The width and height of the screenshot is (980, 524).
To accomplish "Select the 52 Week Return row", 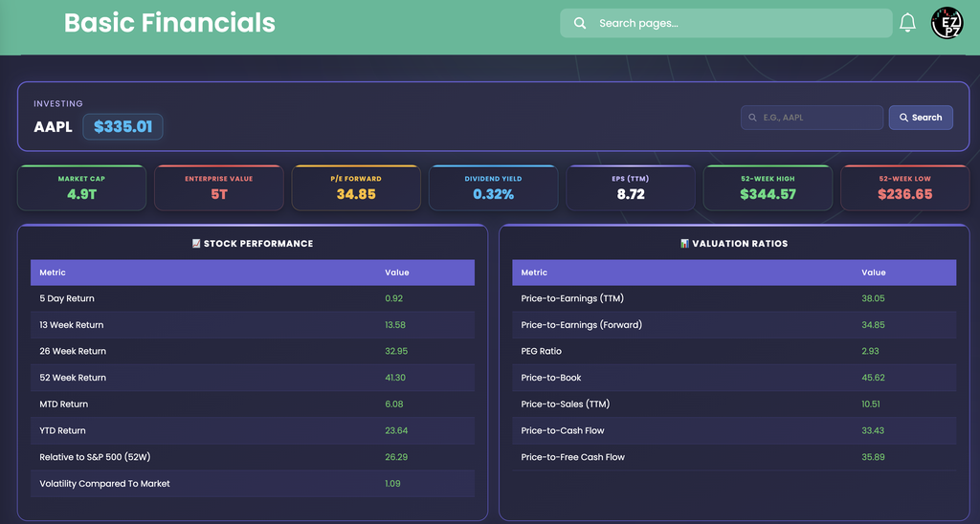I will click(253, 378).
